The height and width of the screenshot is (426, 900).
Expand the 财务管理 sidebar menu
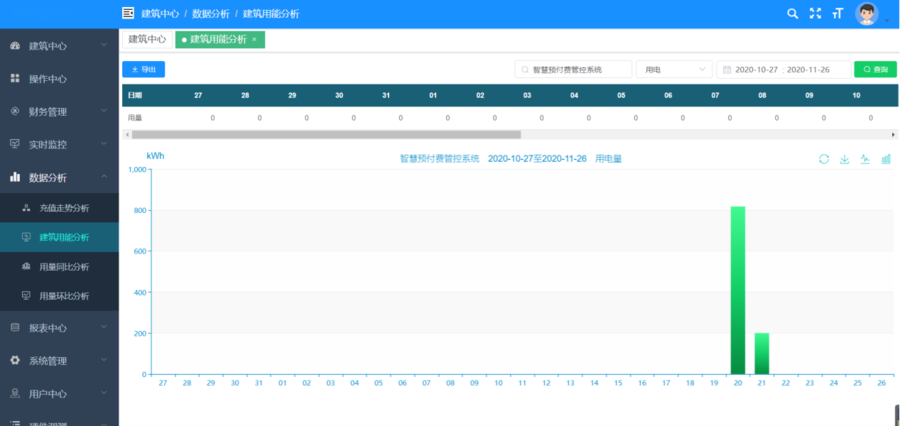point(59,111)
